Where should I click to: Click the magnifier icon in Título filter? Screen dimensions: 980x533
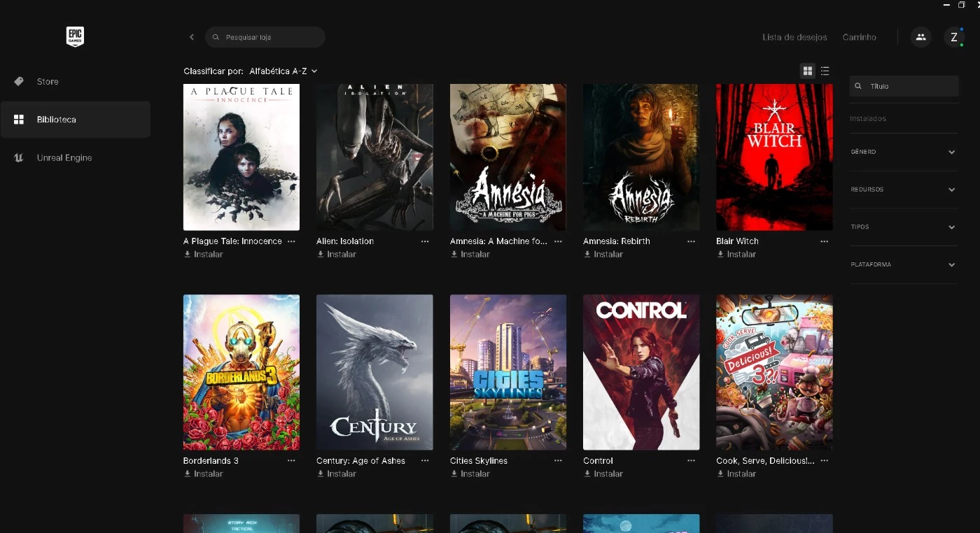(x=859, y=86)
